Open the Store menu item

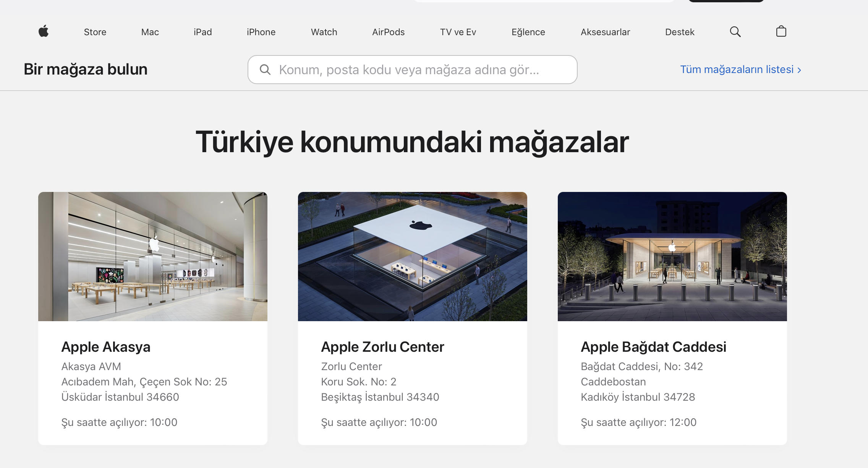click(x=95, y=32)
